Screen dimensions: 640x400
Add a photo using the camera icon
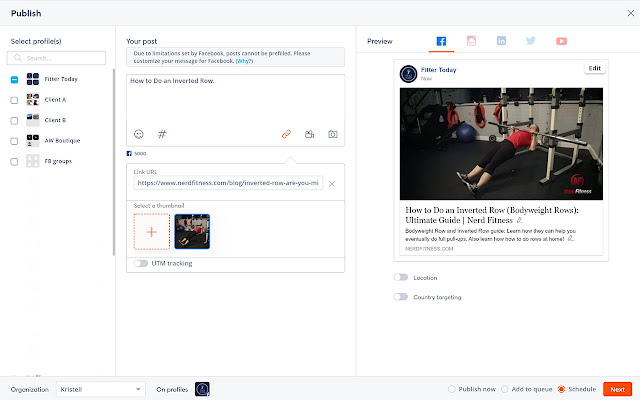pos(333,134)
